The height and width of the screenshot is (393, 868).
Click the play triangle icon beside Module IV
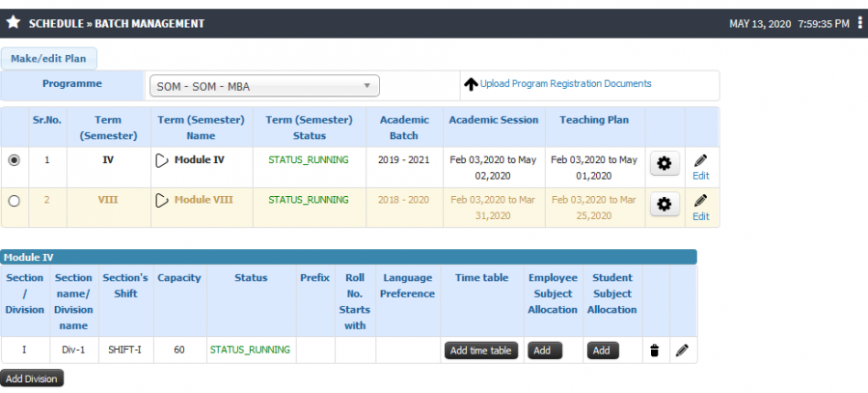coord(162,160)
